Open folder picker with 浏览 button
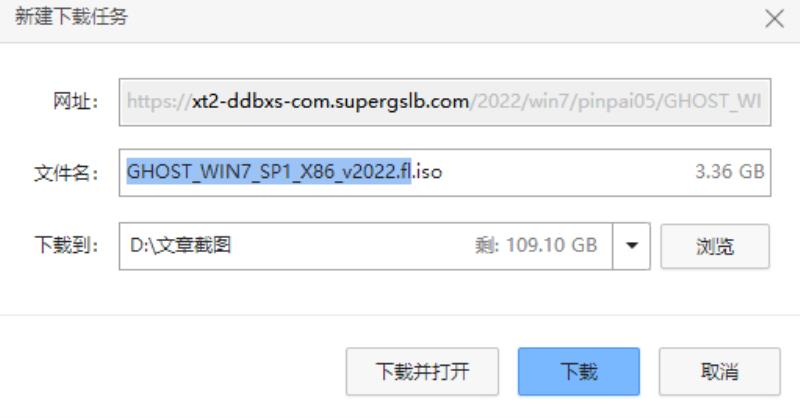Viewport: 800px width, 418px height. point(715,247)
